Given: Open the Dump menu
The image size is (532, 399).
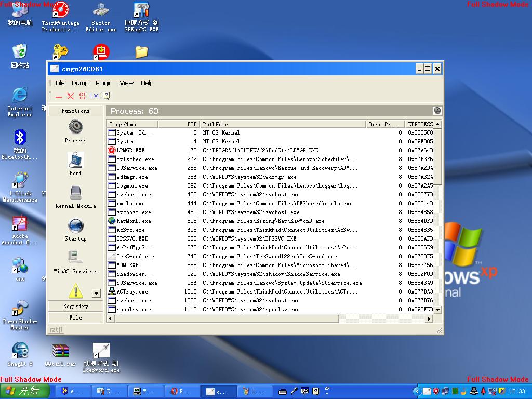Looking at the screenshot, I should click(x=80, y=83).
